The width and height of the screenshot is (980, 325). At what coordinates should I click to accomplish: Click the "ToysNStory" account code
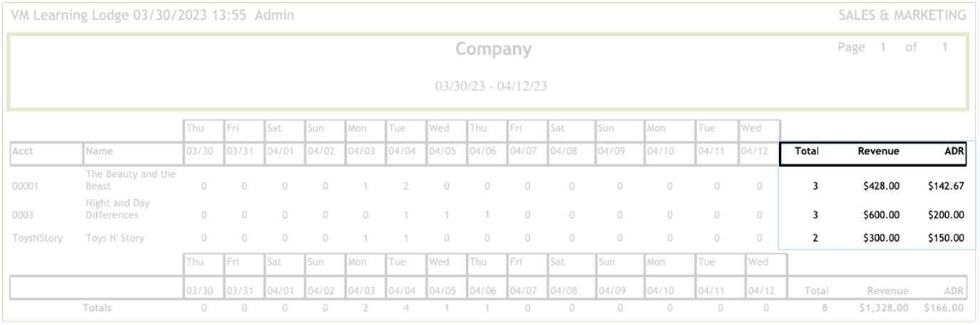(36, 238)
